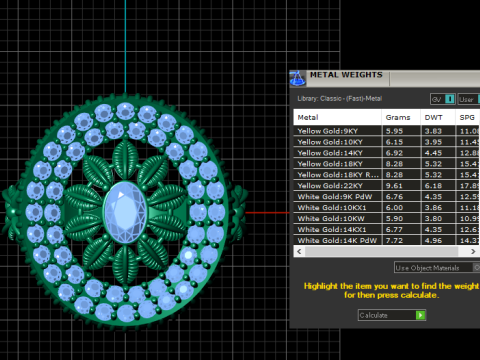Select the White Gold:10KW row

click(x=387, y=219)
